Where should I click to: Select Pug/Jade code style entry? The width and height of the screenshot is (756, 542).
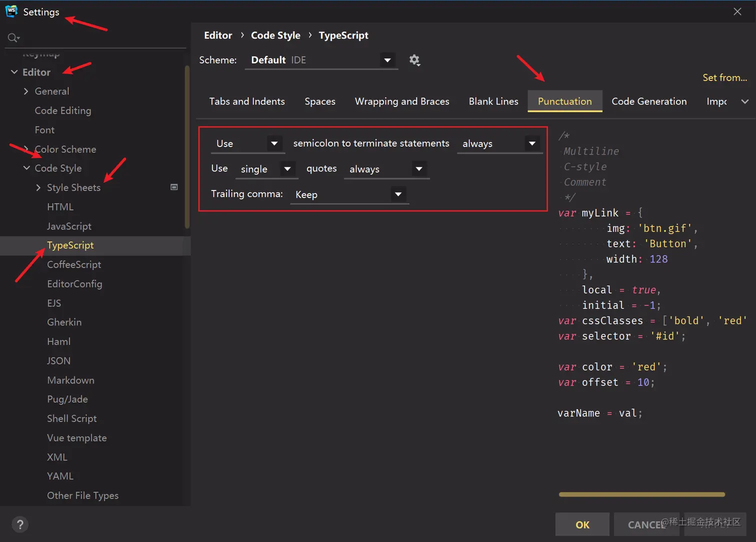[x=67, y=399]
